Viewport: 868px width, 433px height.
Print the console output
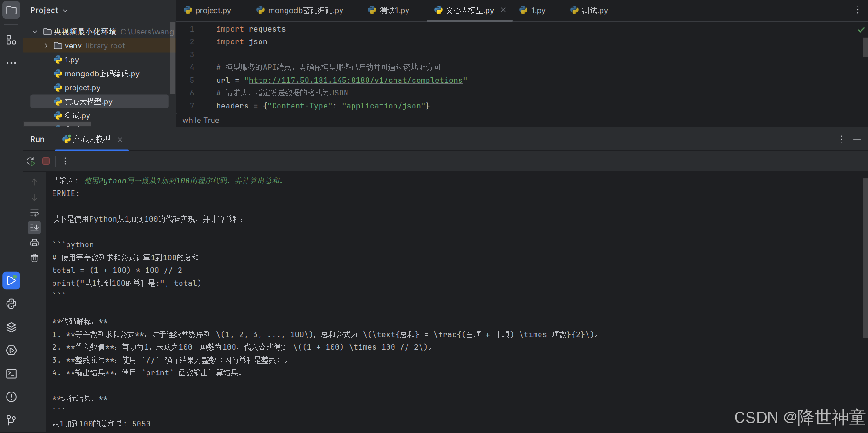click(34, 243)
